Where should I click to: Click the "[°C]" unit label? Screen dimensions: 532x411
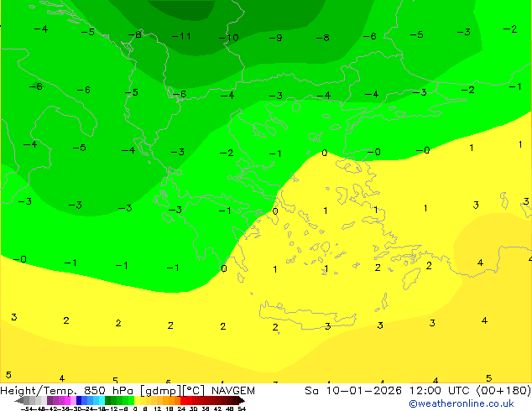click(194, 391)
